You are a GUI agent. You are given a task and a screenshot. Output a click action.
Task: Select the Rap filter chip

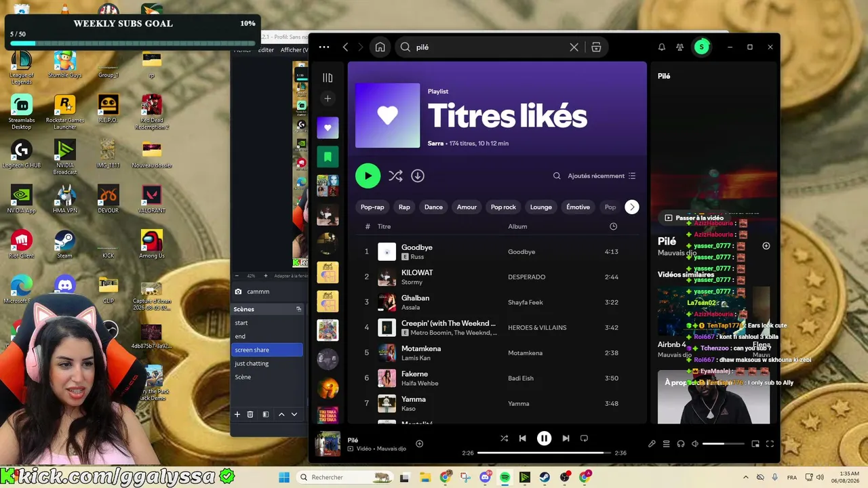click(x=404, y=207)
